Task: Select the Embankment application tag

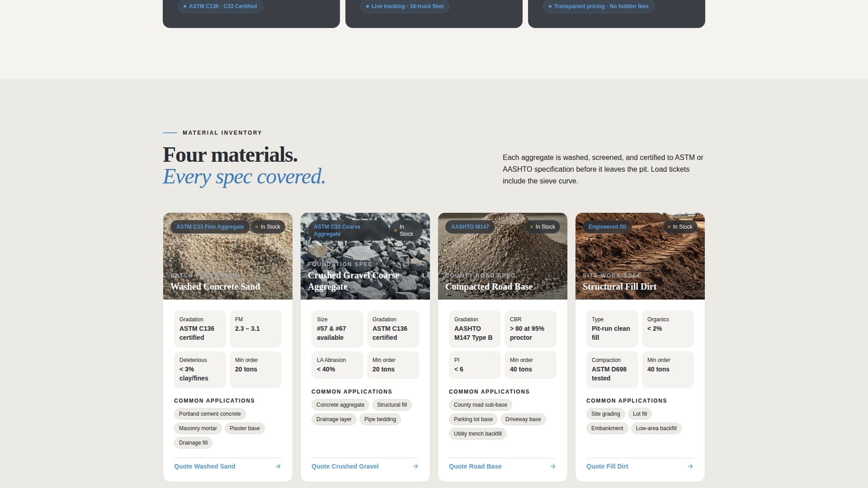Action: tap(607, 428)
